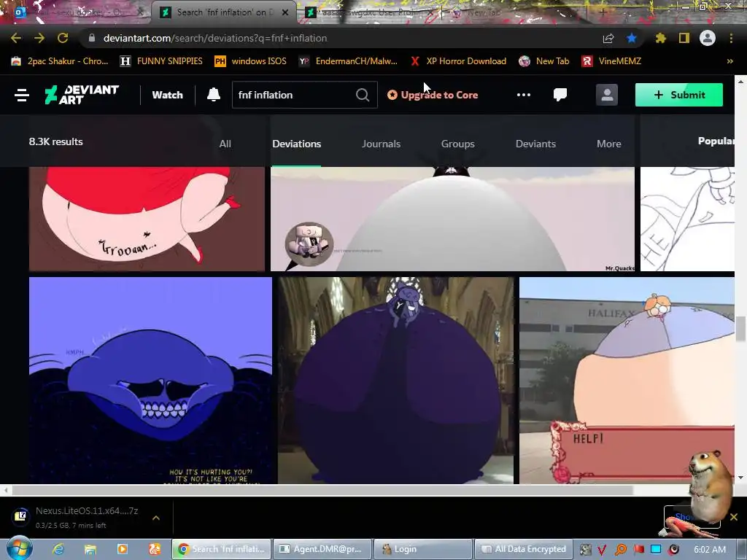747x560 pixels.
Task: Click the DeviantArt logo
Action: (x=82, y=95)
